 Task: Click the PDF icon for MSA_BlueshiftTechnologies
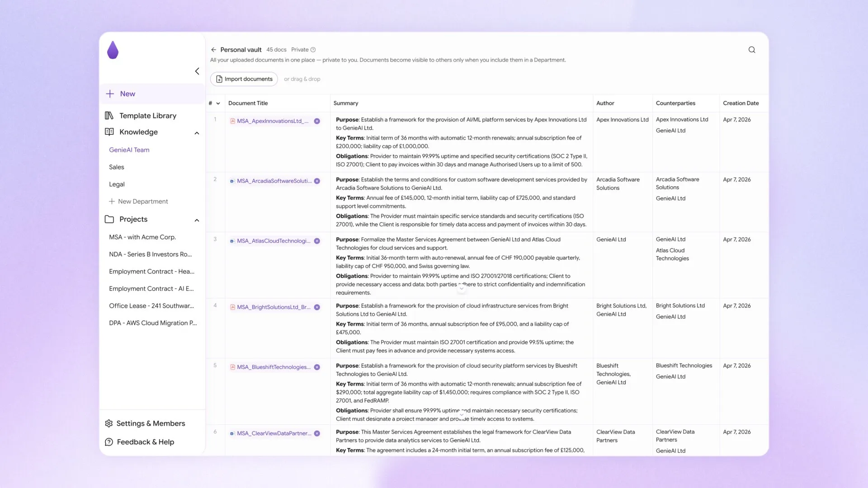click(x=232, y=367)
